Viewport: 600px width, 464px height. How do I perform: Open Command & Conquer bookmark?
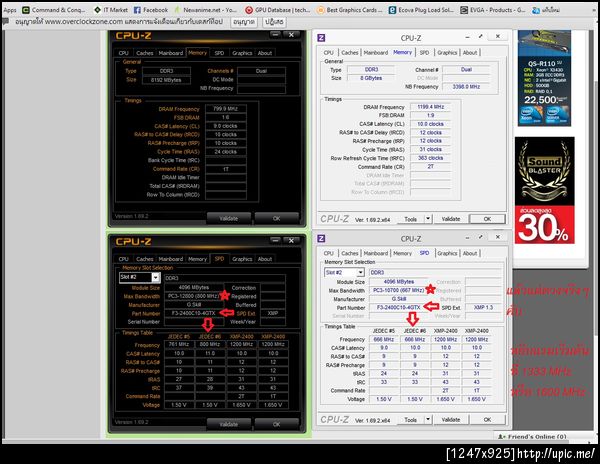click(x=54, y=10)
